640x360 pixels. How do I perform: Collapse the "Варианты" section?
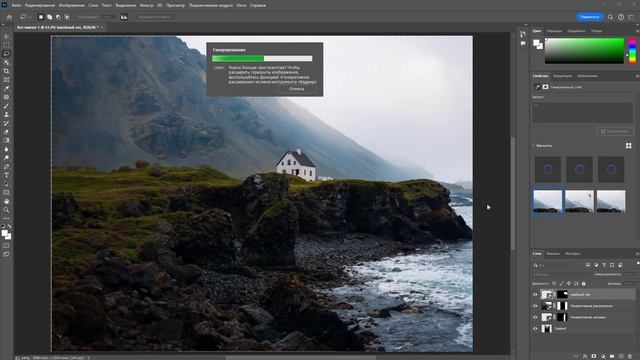[x=533, y=146]
